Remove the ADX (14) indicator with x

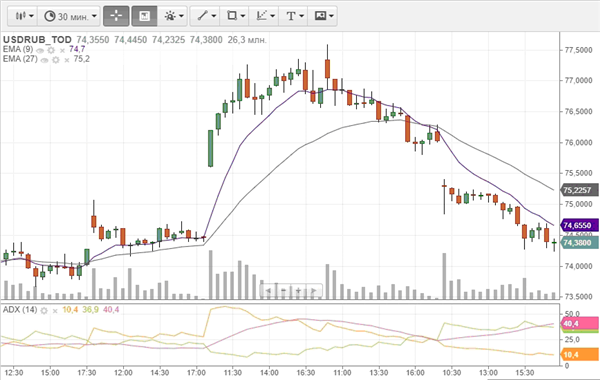pos(55,310)
